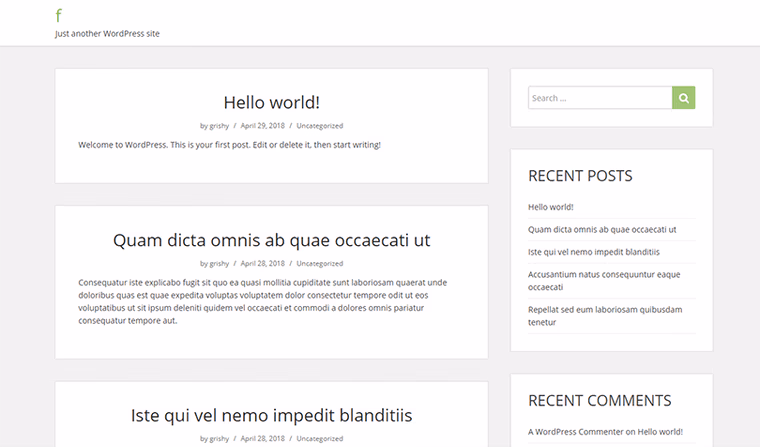The width and height of the screenshot is (760, 447).
Task: Select 'Iste qui vel nemo' in Recent Posts sidebar
Action: click(593, 252)
